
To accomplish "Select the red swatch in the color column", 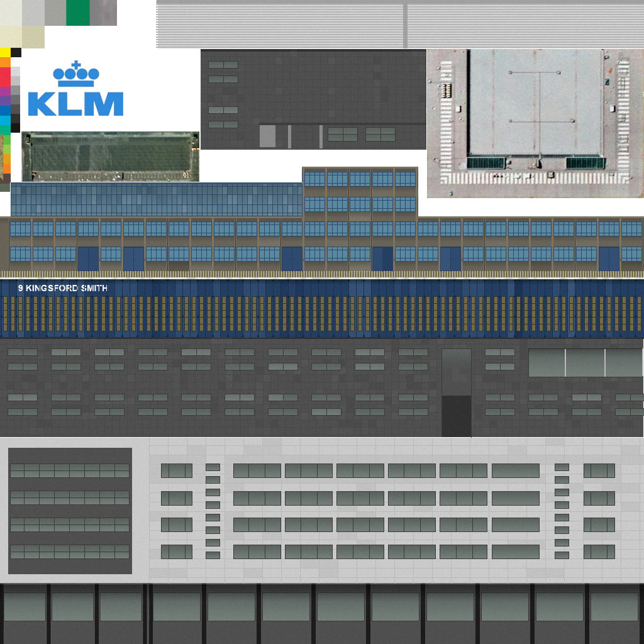I will [x=5, y=76].
